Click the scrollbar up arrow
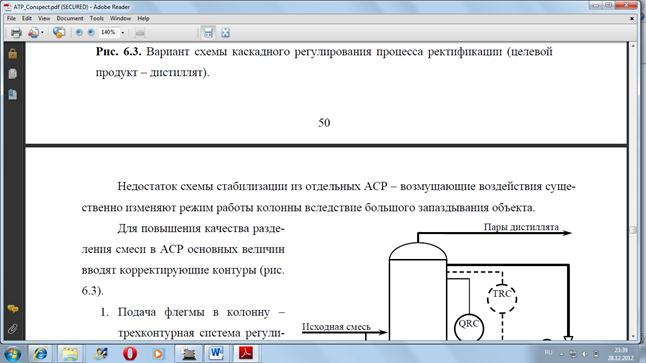The width and height of the screenshot is (646, 363). click(x=633, y=46)
